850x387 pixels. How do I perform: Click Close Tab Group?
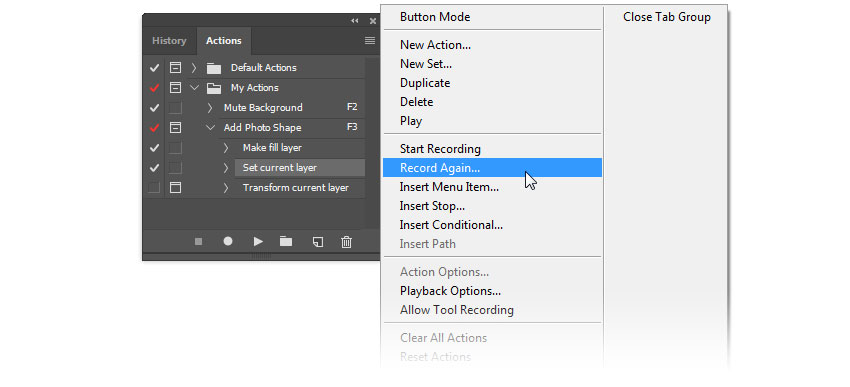click(x=666, y=17)
